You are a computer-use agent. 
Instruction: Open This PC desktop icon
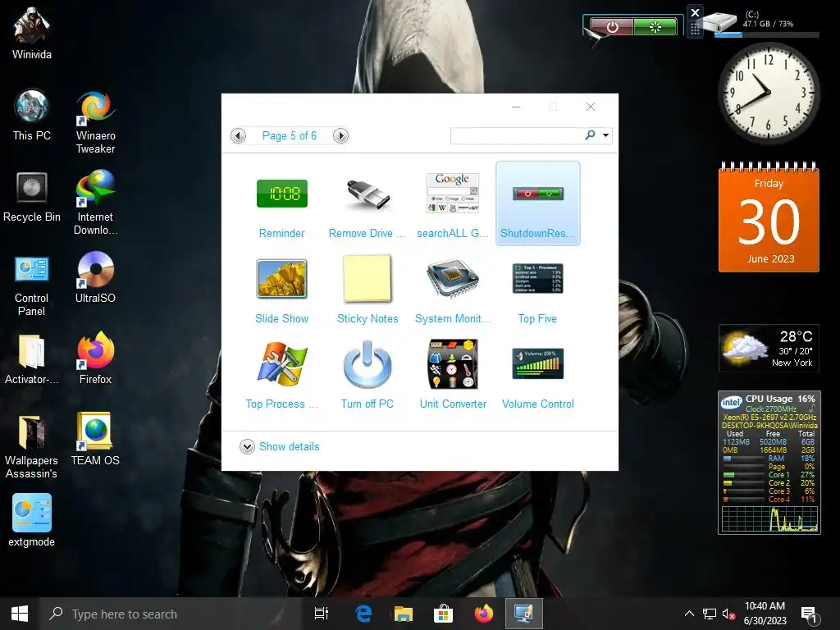tap(32, 115)
